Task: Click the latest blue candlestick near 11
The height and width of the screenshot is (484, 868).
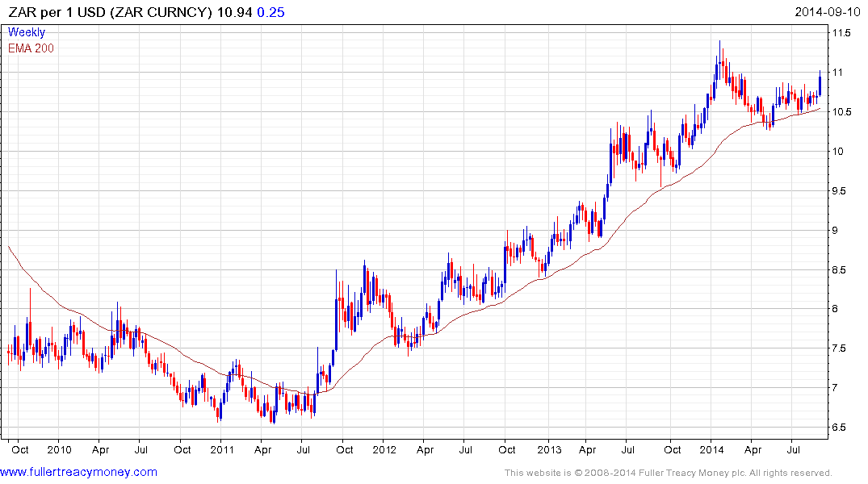Action: pos(820,84)
